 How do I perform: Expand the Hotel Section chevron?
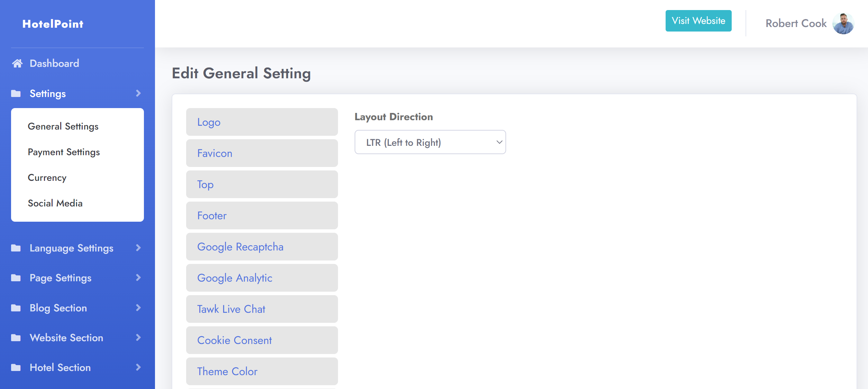click(x=138, y=368)
